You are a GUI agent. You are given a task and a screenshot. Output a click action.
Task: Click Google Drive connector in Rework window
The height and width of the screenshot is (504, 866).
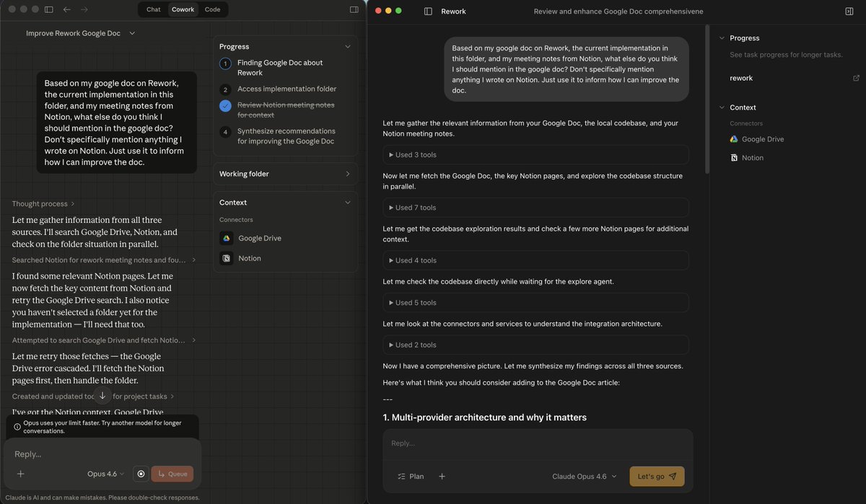(757, 139)
